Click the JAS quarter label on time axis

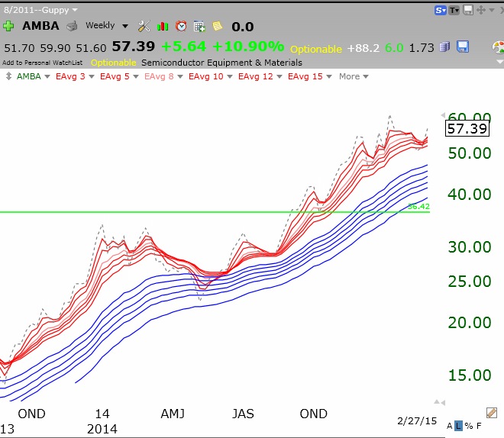tap(243, 414)
